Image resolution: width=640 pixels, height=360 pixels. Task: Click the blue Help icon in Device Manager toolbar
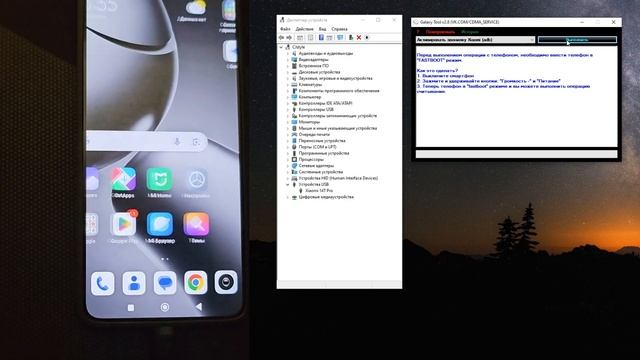click(x=321, y=38)
